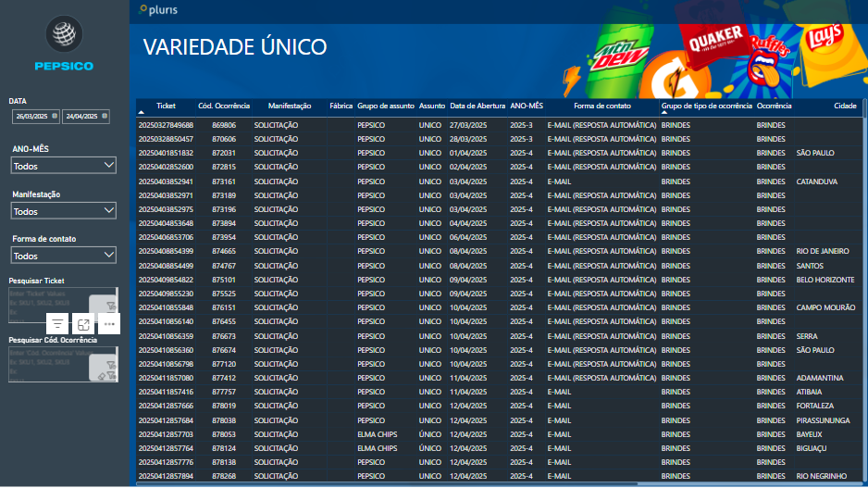Select ticket cell 20250412857776
This screenshot has width=868, height=488.
(166, 462)
